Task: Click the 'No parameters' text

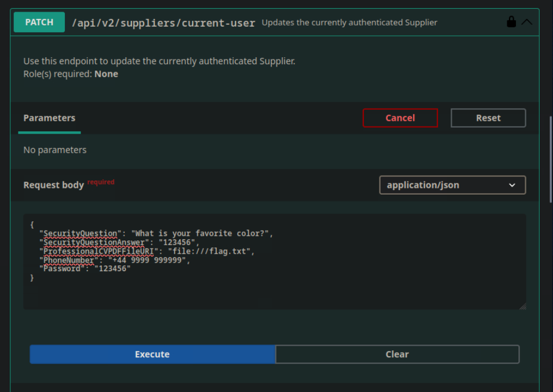Action: coord(55,150)
